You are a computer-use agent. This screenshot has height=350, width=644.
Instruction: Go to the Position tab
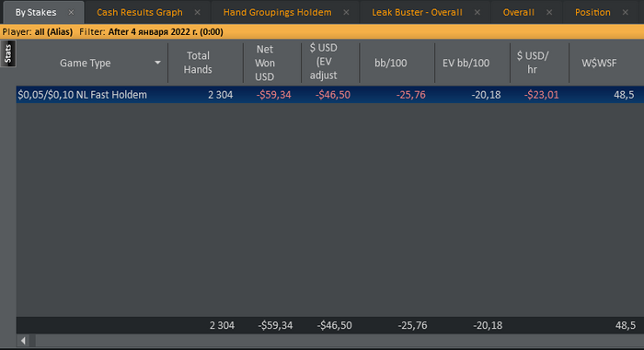click(x=592, y=12)
